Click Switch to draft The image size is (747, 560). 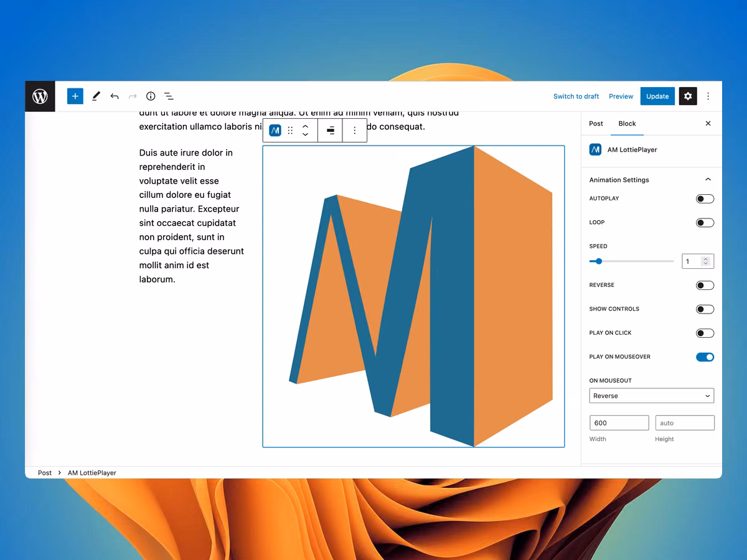(576, 96)
